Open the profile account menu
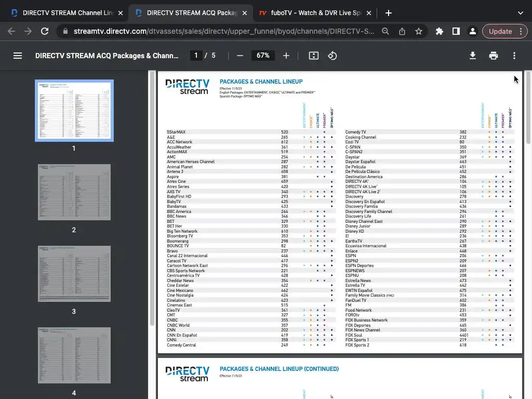The height and width of the screenshot is (399, 532). click(x=472, y=31)
